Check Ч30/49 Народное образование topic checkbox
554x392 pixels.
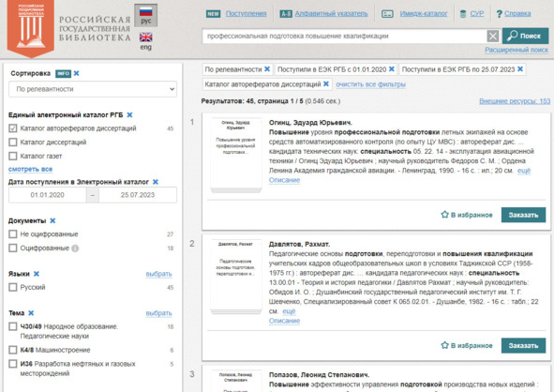pos(13,326)
